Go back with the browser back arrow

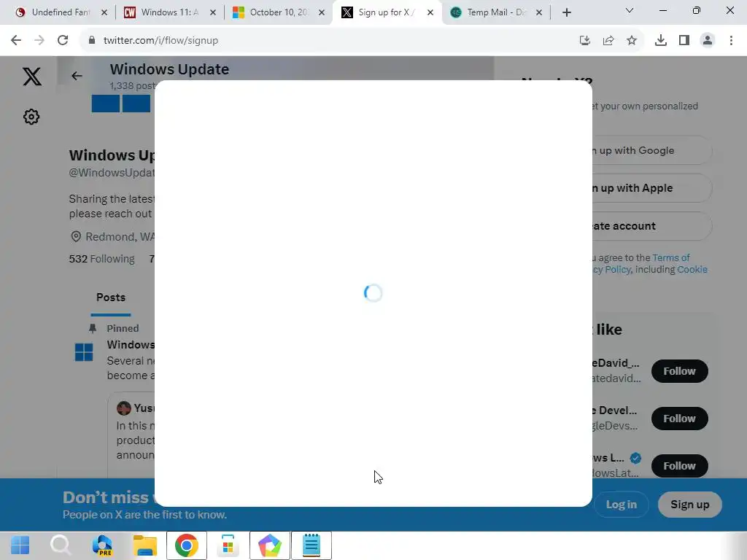[16, 41]
